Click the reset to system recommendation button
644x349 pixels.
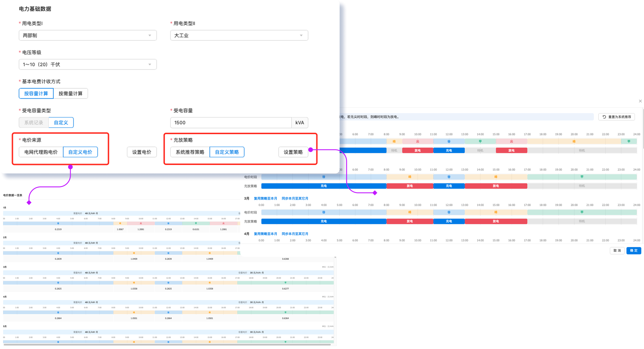point(616,117)
